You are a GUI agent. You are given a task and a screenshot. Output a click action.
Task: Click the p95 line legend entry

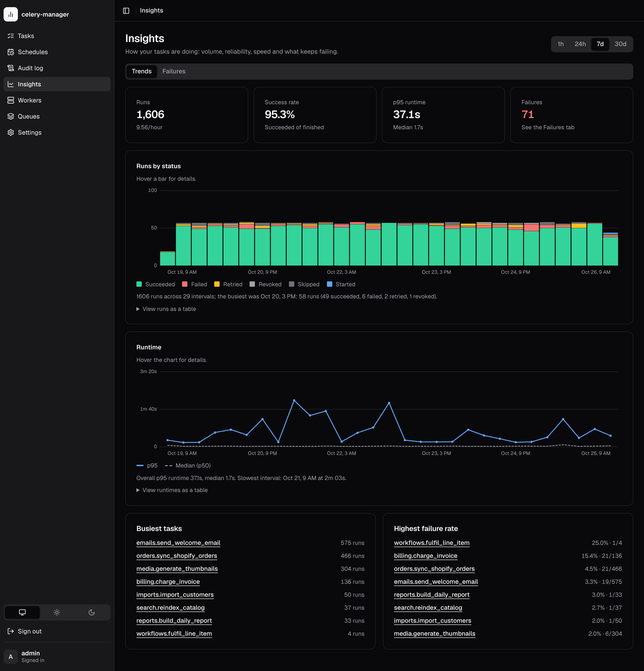(x=147, y=466)
